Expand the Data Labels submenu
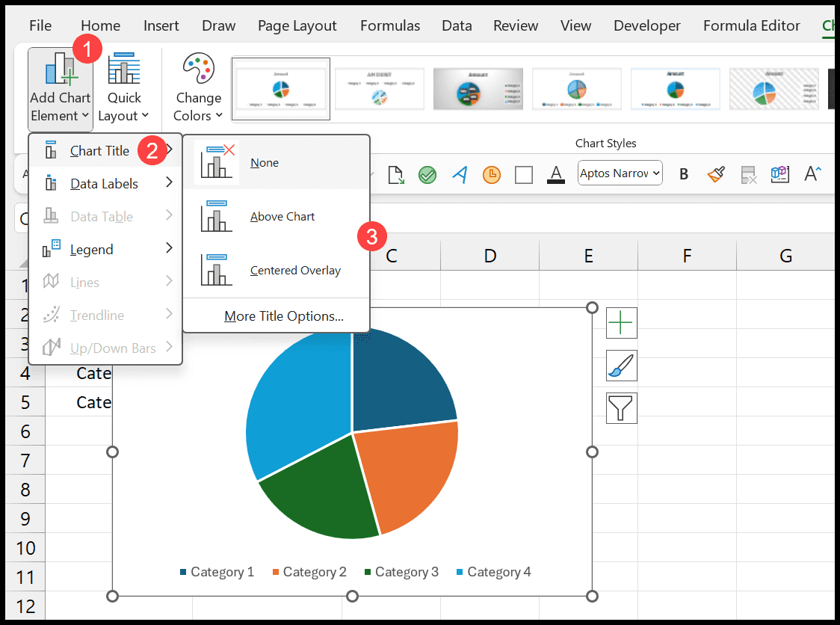This screenshot has height=625, width=840. 105,183
